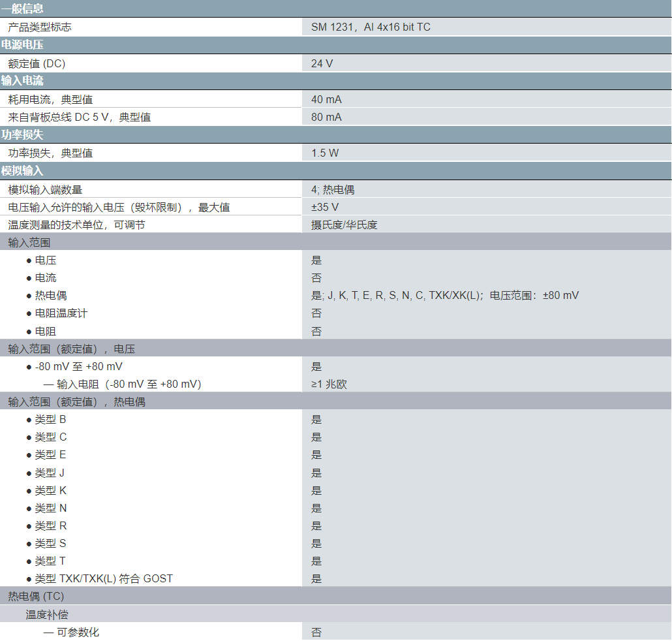Click the 产品类型标志 row label
This screenshot has width=672, height=641.
(x=40, y=27)
